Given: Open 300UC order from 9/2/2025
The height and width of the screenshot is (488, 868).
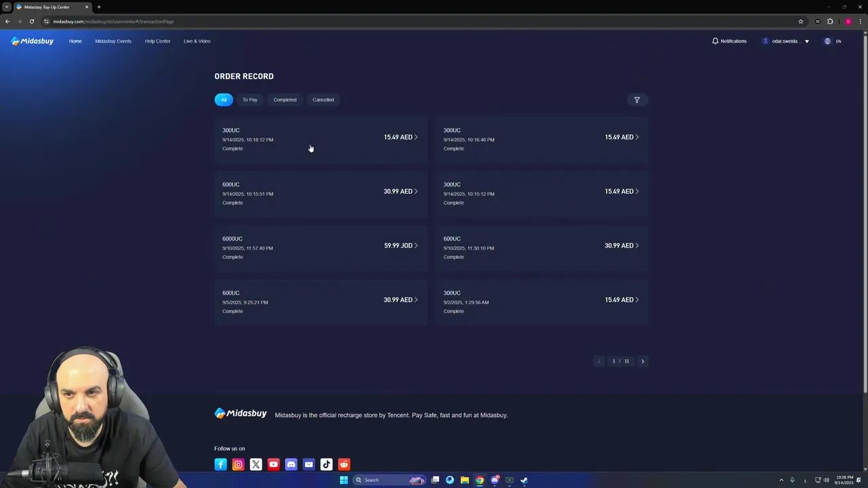Looking at the screenshot, I should pyautogui.click(x=542, y=302).
